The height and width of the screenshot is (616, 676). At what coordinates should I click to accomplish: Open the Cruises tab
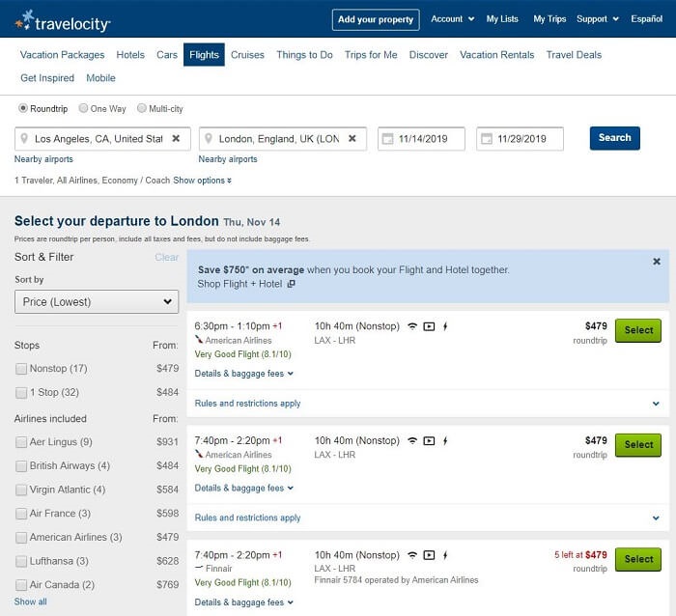coord(247,55)
